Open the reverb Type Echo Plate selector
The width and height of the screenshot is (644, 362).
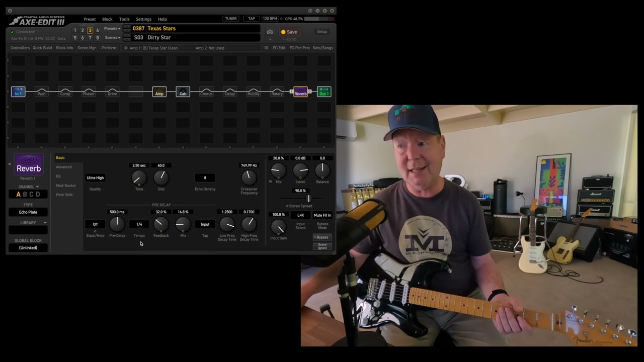28,212
